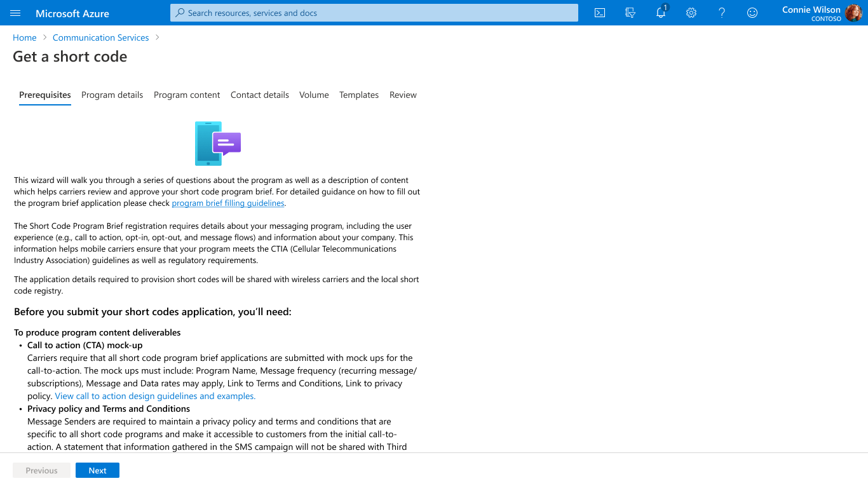This screenshot has height=488, width=868.
Task: Open the Help pane
Action: [721, 13]
